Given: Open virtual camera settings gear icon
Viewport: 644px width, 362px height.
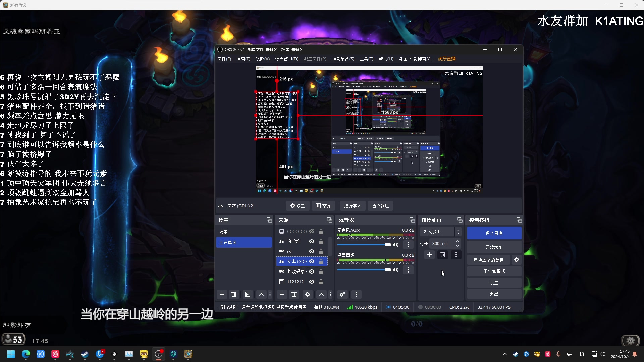Looking at the screenshot, I should [517, 260].
